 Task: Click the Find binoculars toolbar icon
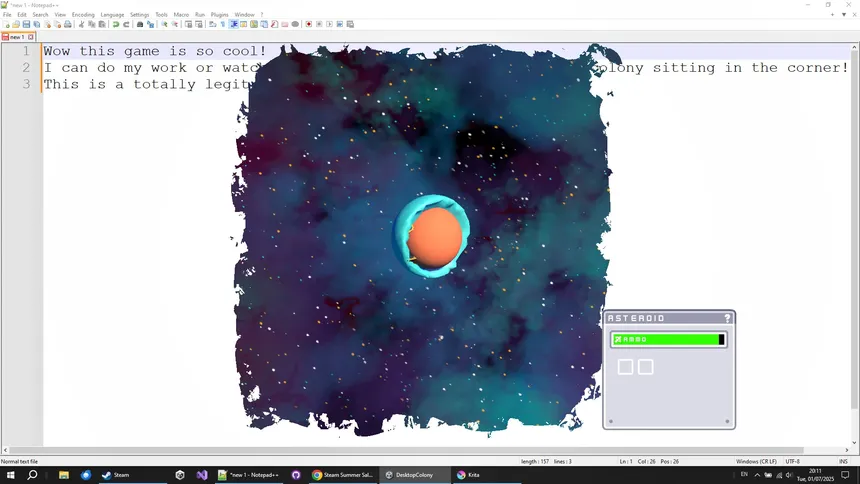140,24
